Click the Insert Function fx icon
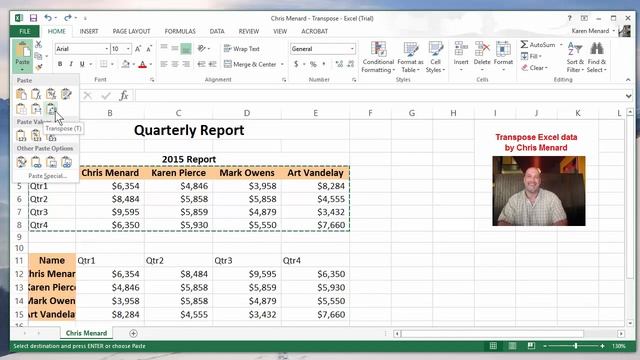The height and width of the screenshot is (360, 640). 124,96
